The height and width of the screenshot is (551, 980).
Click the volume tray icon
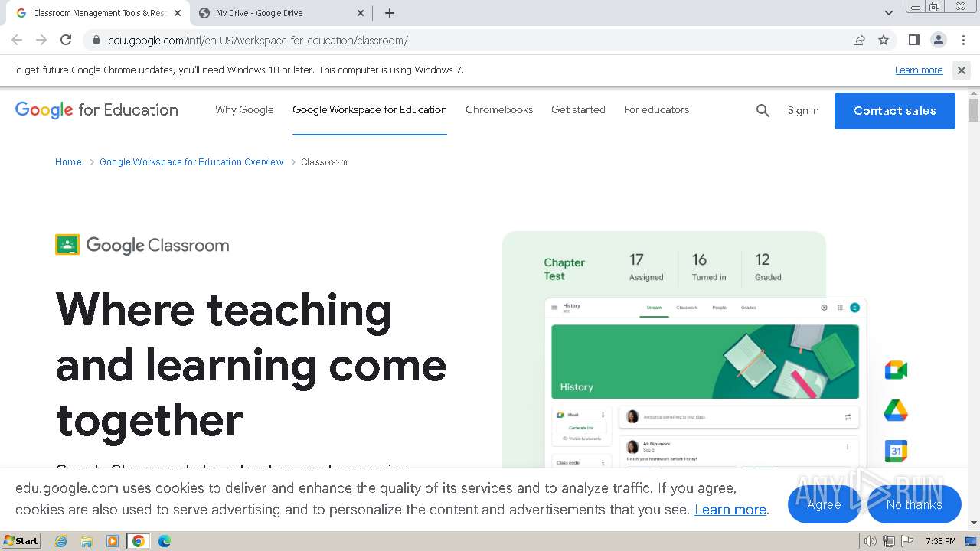pyautogui.click(x=871, y=541)
